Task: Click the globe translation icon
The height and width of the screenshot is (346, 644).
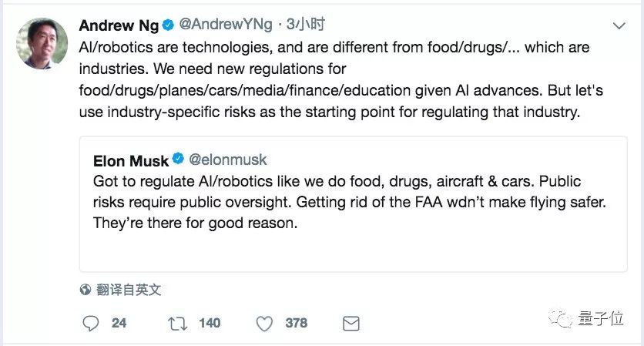Action: click(x=86, y=290)
